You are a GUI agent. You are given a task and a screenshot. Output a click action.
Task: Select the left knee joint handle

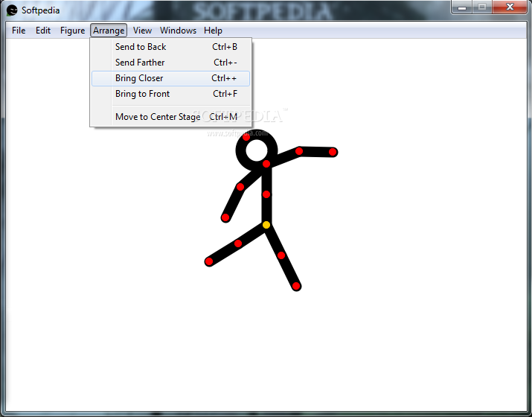[238, 243]
